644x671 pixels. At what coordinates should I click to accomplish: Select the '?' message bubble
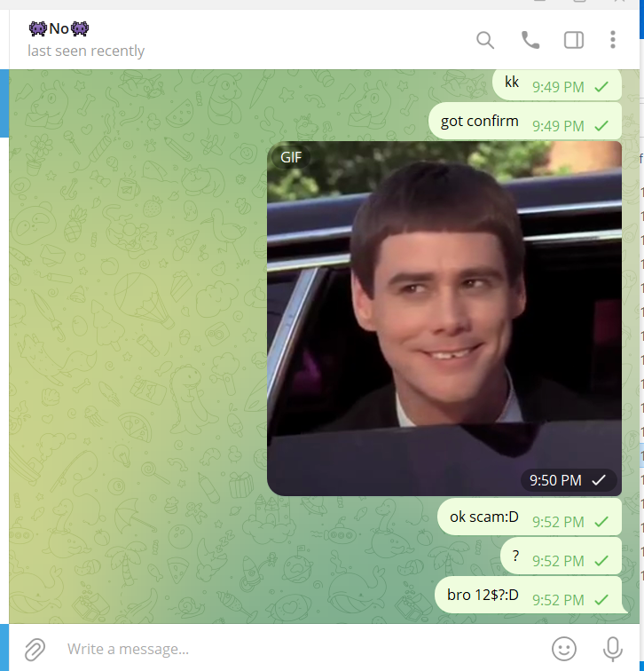(561, 556)
